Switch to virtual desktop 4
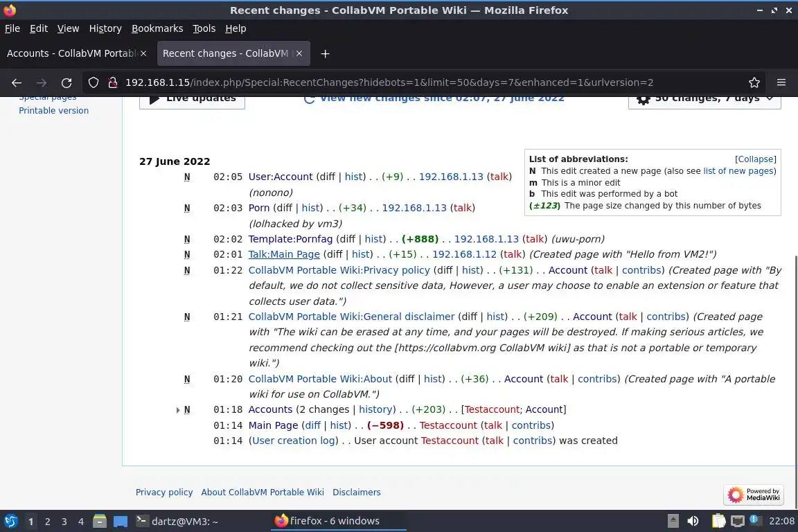The height and width of the screenshot is (532, 798). pos(81,522)
